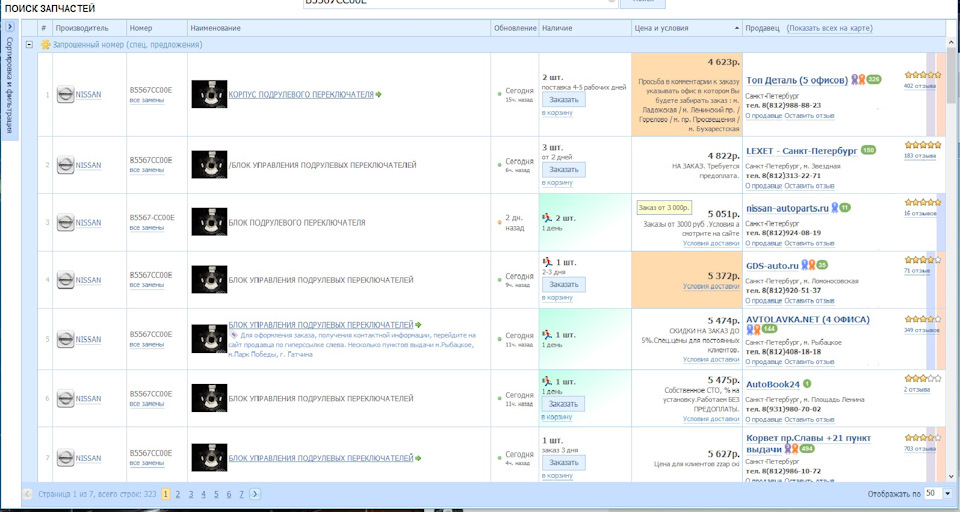Click 'Заказать' button for LEXET offer

563,170
